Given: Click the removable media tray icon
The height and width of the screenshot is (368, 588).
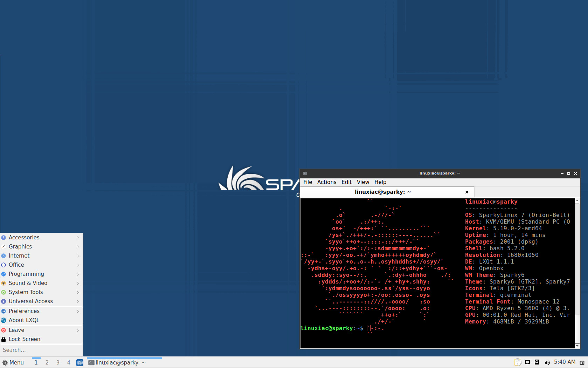Looking at the screenshot, I should coord(537,362).
